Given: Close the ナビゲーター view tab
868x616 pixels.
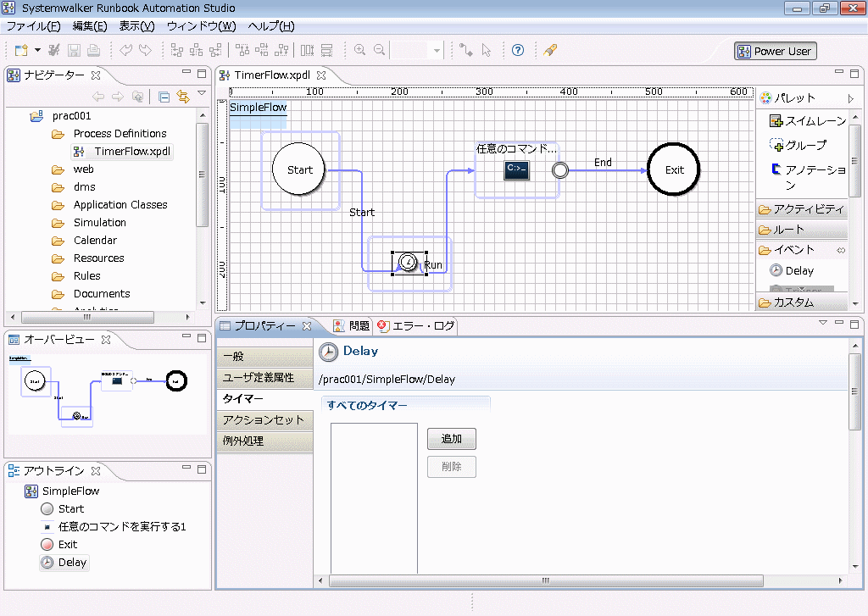Looking at the screenshot, I should tap(96, 75).
